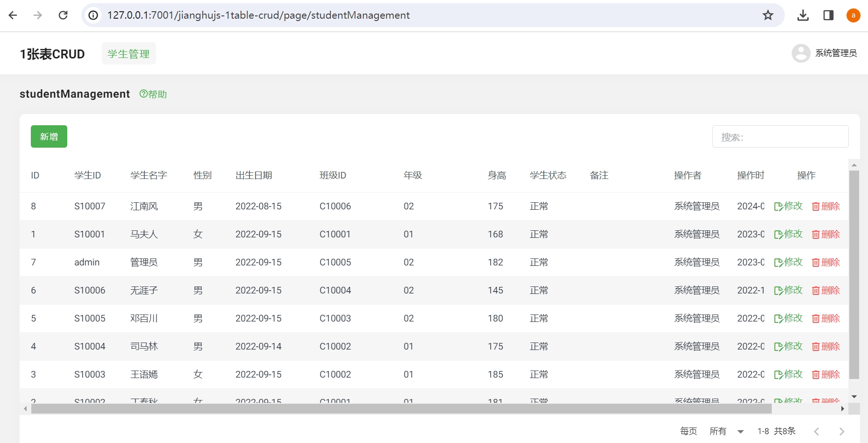
Task: Reload the page
Action: pos(63,15)
